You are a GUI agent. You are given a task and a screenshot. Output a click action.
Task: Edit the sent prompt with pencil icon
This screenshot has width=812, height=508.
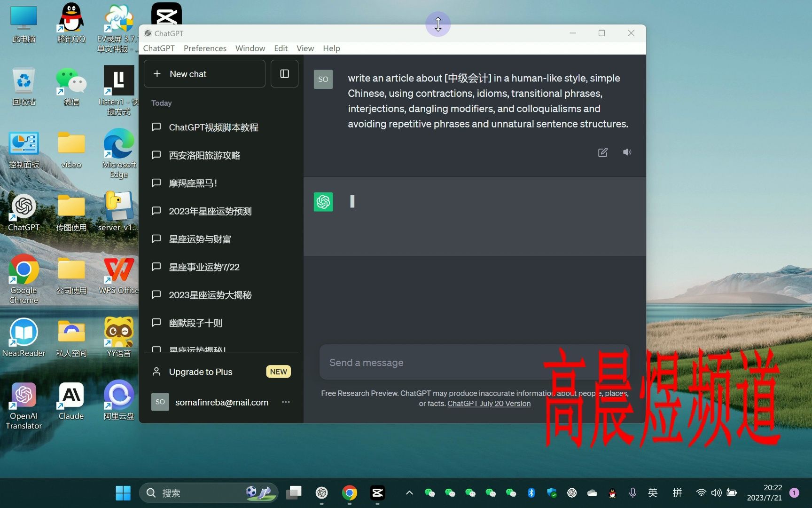(x=603, y=152)
